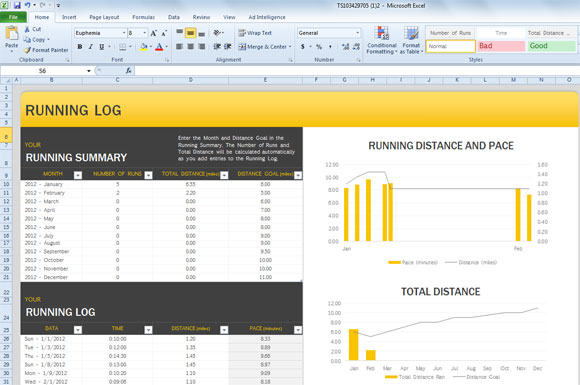Open the General number format dropdown
The width and height of the screenshot is (580, 385).
point(357,33)
